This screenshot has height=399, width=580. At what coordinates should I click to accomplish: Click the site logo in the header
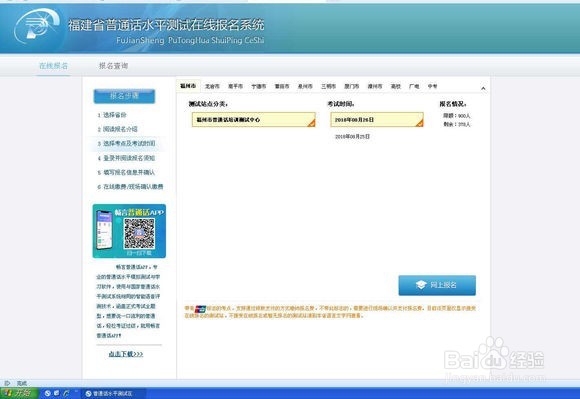pos(37,26)
